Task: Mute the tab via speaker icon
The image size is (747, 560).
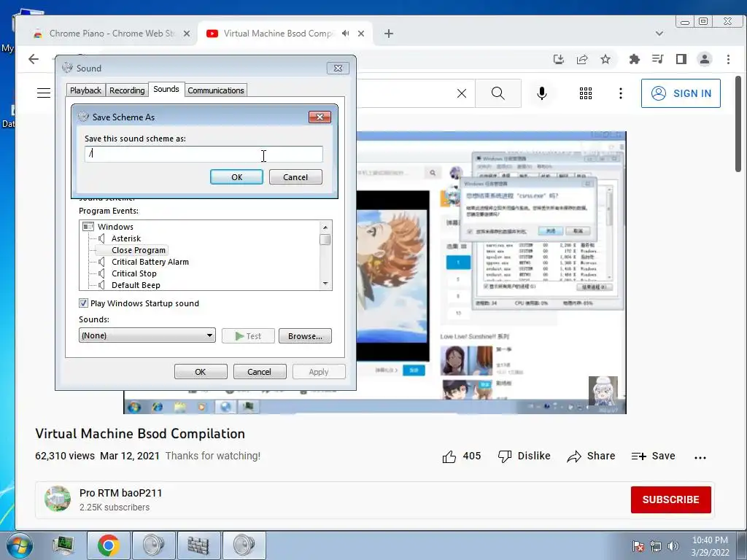Action: [345, 34]
